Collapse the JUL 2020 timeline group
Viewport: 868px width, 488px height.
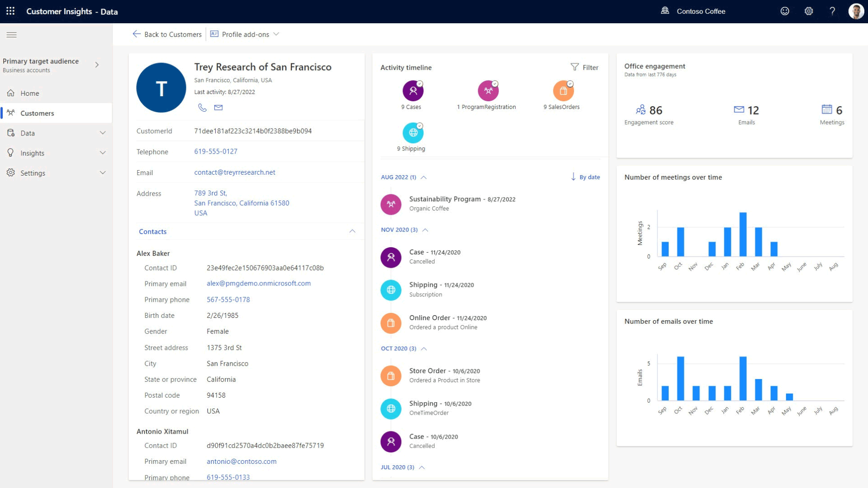click(422, 467)
